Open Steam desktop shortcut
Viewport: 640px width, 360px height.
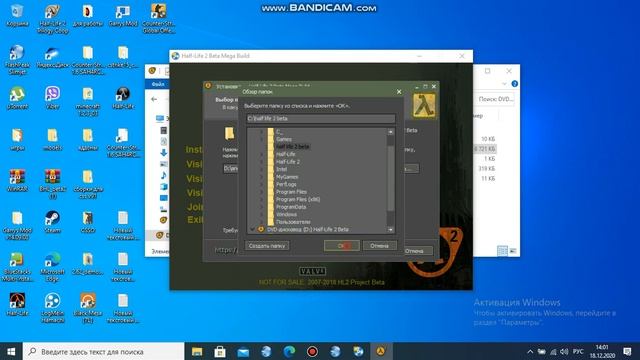coord(52,222)
